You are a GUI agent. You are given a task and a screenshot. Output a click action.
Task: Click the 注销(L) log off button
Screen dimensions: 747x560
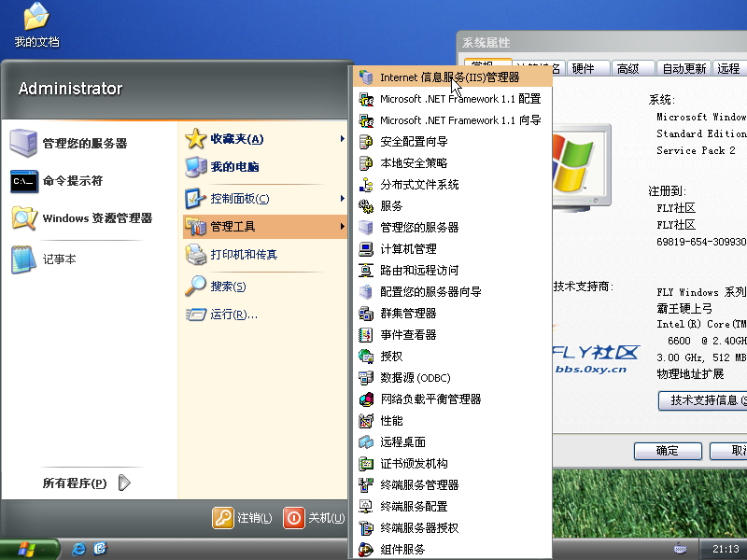242,518
